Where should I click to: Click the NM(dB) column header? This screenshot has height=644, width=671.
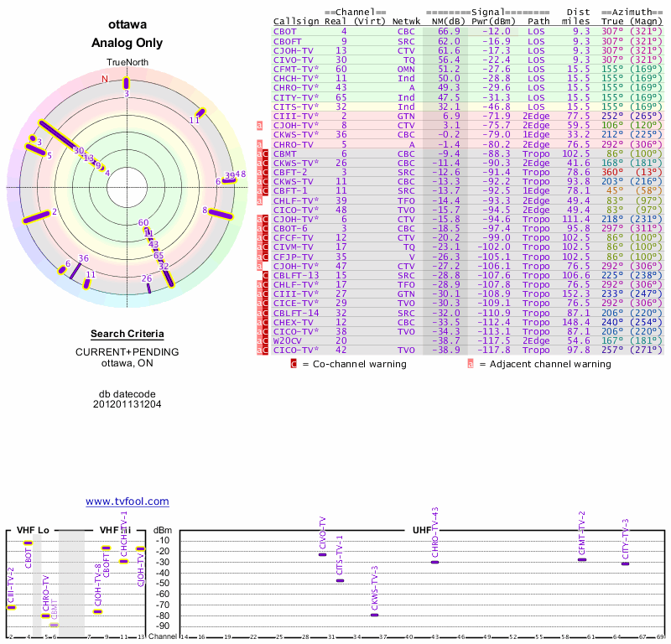click(448, 22)
